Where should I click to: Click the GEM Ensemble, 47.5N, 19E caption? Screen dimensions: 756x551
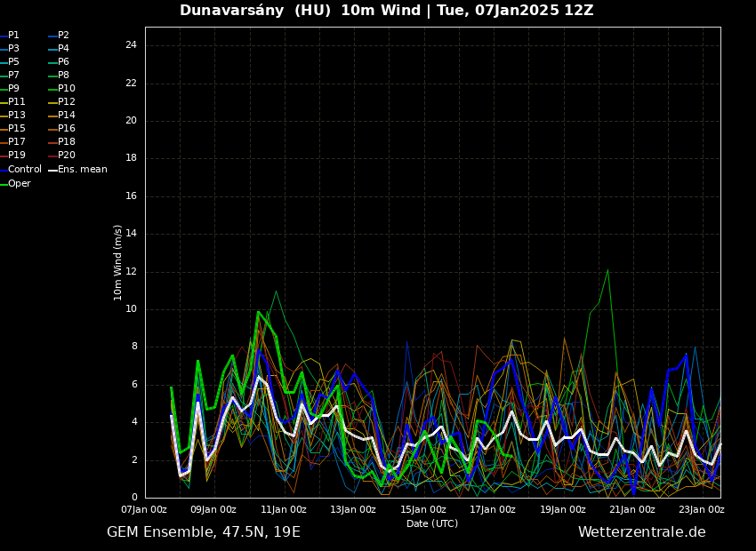tap(204, 532)
